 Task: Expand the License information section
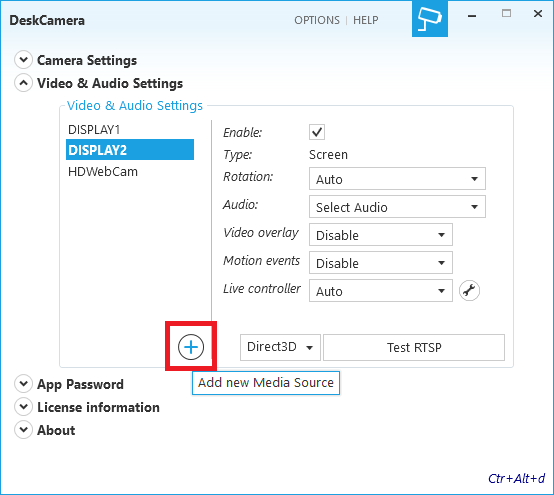coord(23,407)
